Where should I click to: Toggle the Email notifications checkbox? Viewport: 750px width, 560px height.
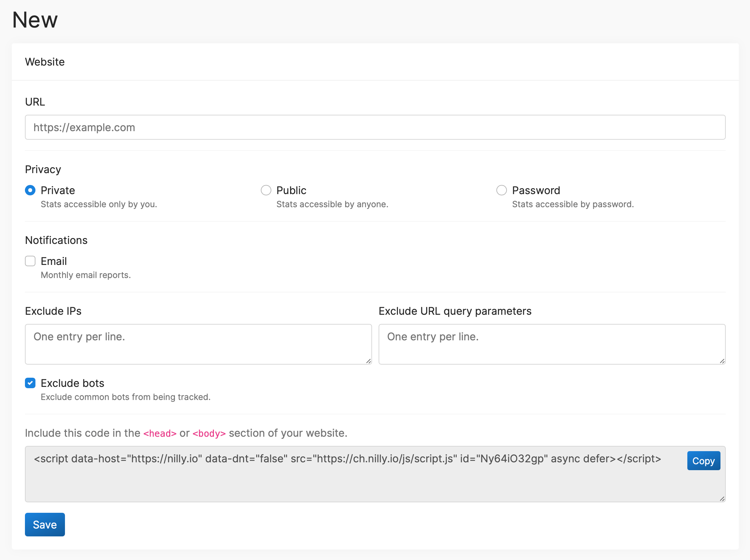click(30, 261)
